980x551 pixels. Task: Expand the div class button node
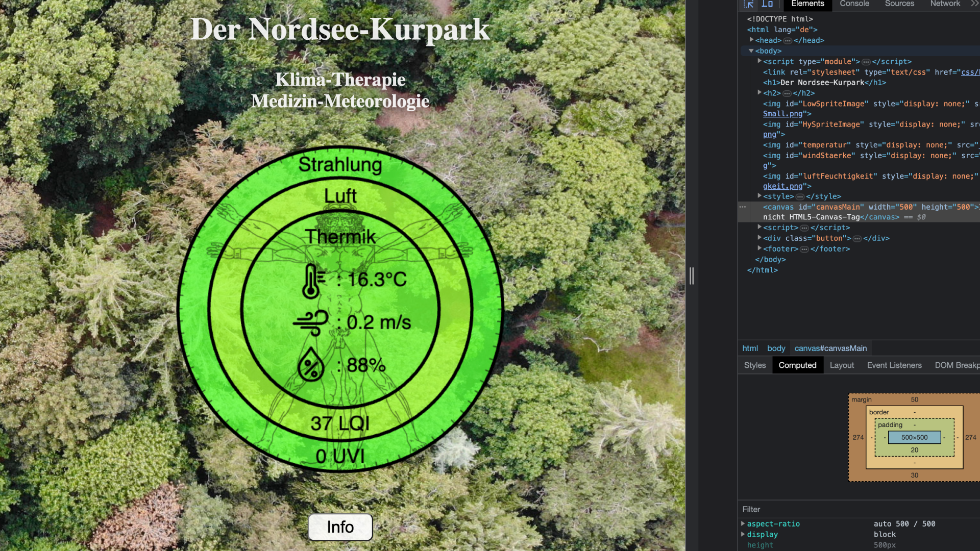tap(759, 238)
